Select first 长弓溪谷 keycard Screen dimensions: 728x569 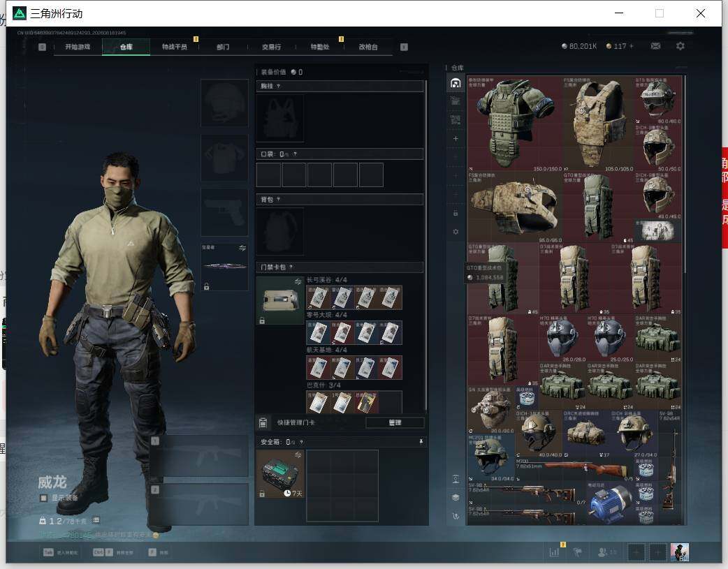(319, 297)
